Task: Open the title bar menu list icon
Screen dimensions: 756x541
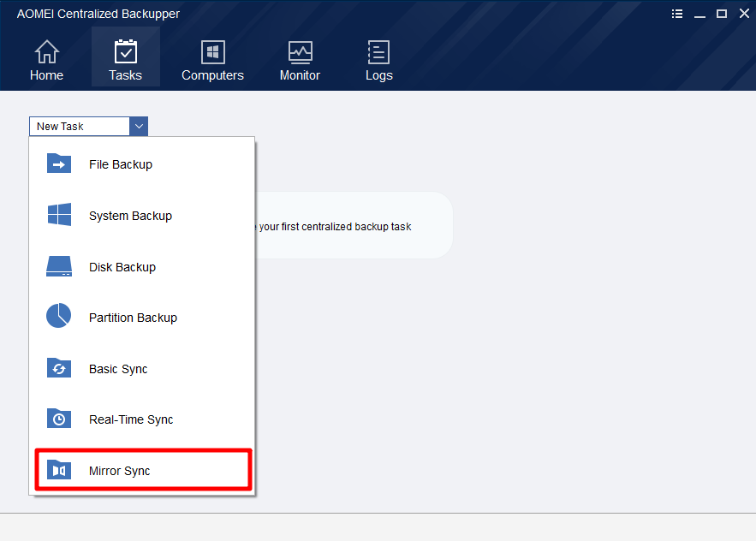Action: click(x=677, y=14)
